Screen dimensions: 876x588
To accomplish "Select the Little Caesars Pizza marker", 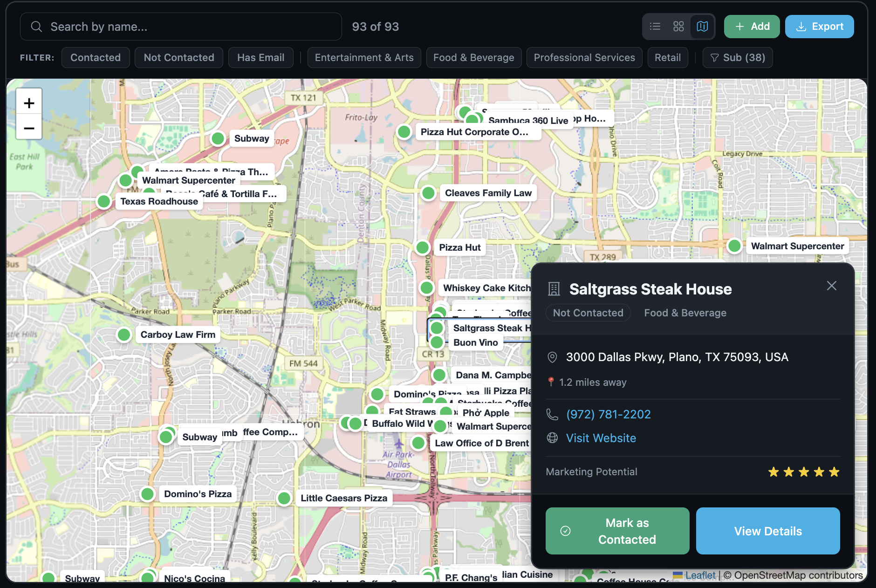I will (284, 498).
